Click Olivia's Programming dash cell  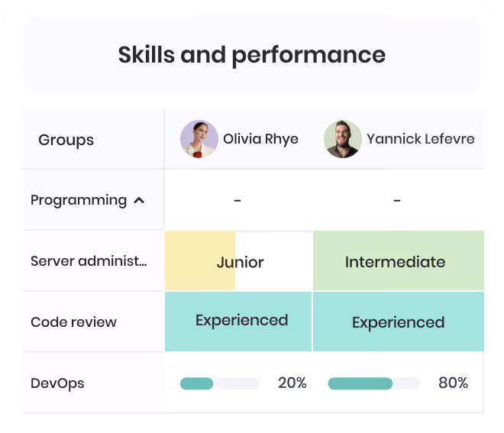[237, 200]
